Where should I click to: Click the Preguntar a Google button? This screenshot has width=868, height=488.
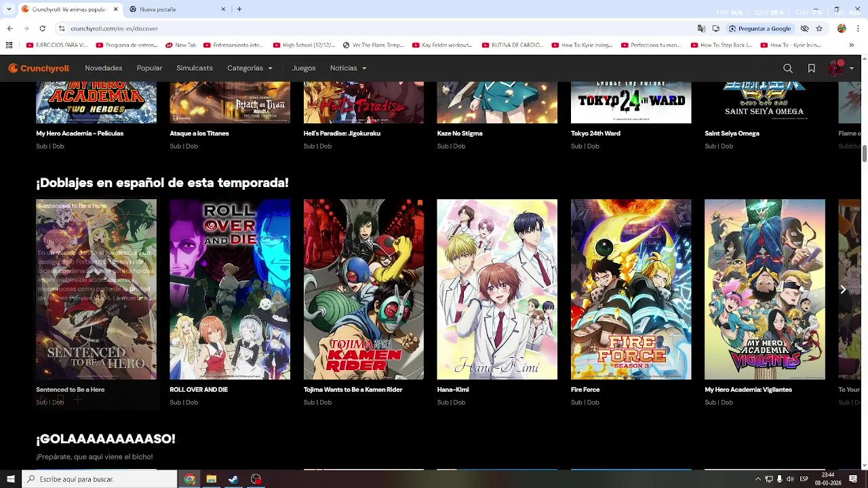pyautogui.click(x=759, y=28)
